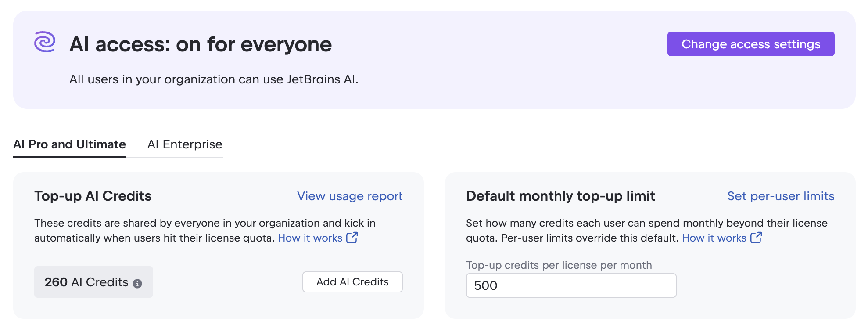Open the View usage report link
This screenshot has width=868, height=332.
pyautogui.click(x=350, y=196)
